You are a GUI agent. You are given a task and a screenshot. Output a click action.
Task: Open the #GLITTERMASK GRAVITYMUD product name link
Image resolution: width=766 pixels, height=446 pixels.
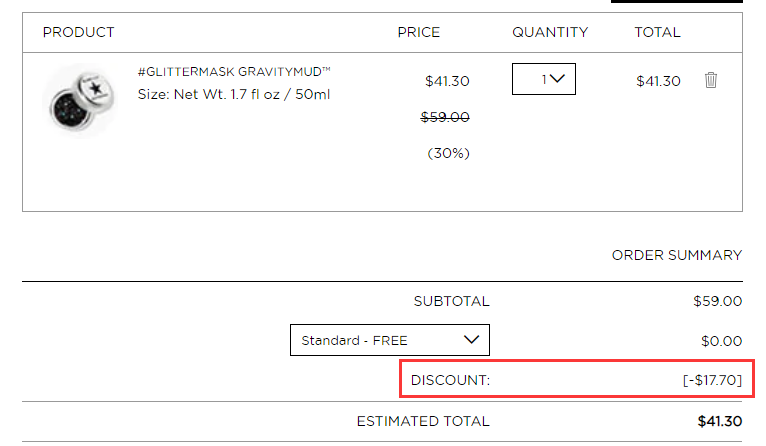click(x=234, y=72)
